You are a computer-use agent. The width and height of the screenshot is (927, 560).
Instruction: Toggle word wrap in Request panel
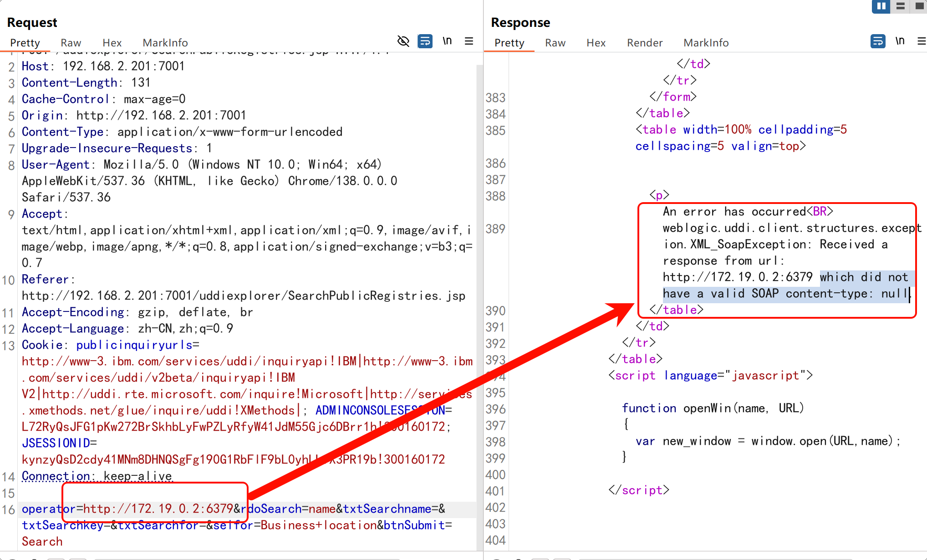coord(425,41)
